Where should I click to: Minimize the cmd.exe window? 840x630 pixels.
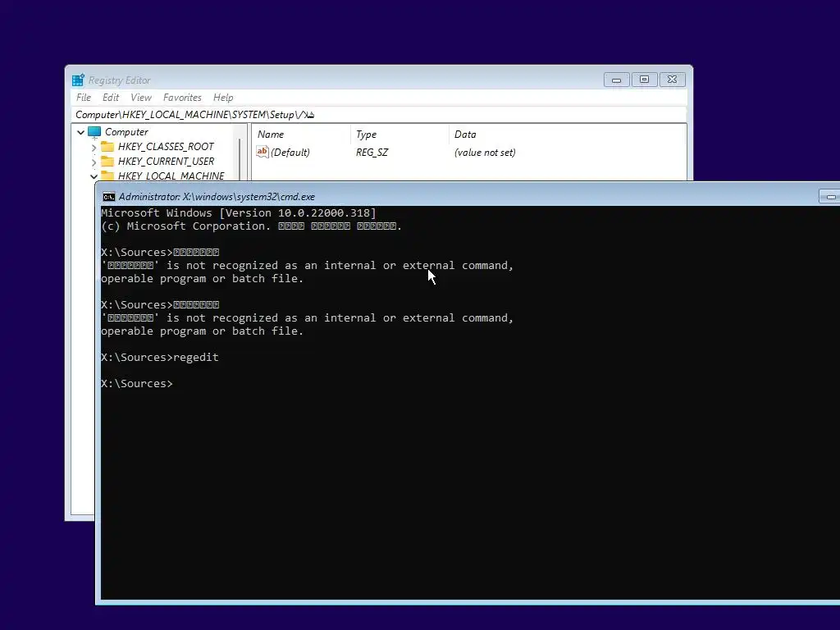point(830,197)
